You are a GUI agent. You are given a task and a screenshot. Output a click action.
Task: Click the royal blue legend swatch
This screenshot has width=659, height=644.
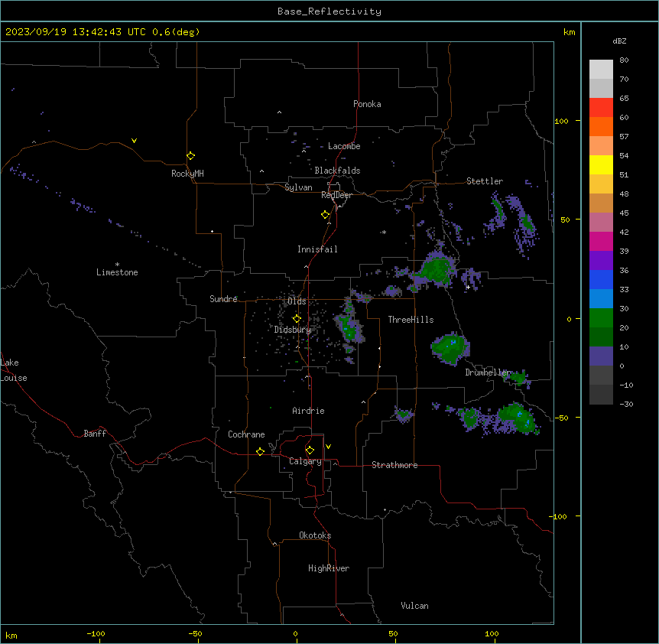pyautogui.click(x=601, y=279)
